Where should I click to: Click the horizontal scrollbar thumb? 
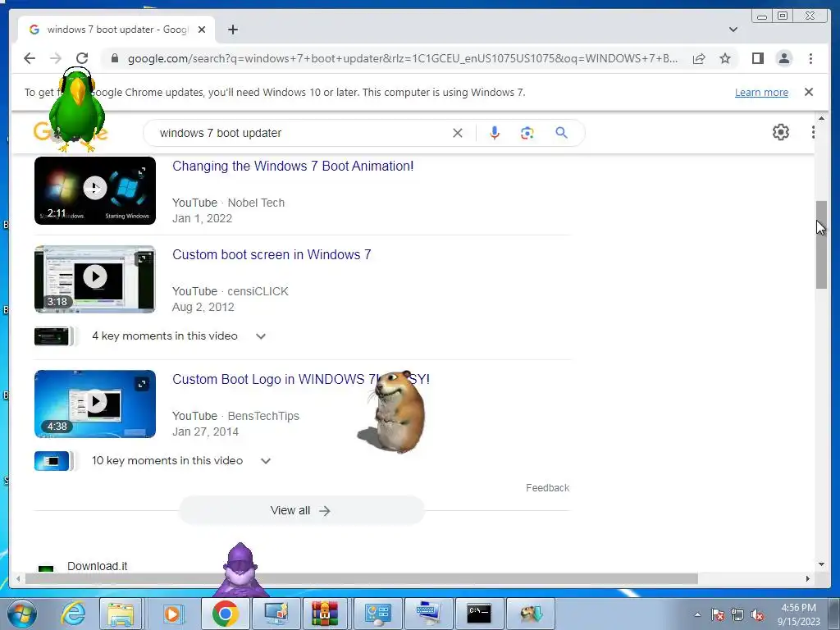[362, 578]
